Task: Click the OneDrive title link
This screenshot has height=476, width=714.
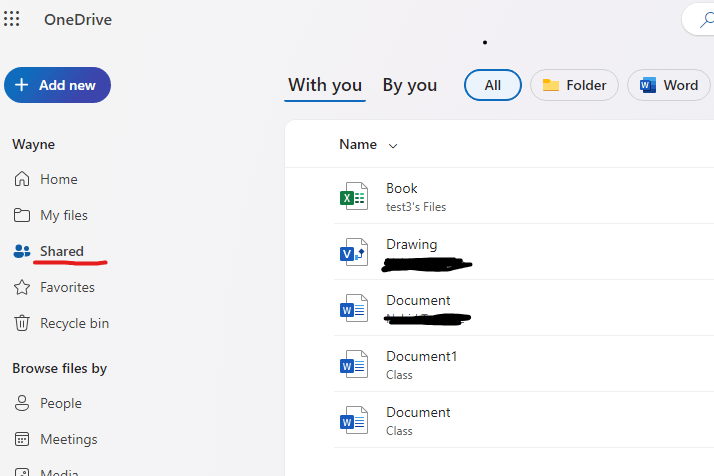Action: pyautogui.click(x=78, y=20)
